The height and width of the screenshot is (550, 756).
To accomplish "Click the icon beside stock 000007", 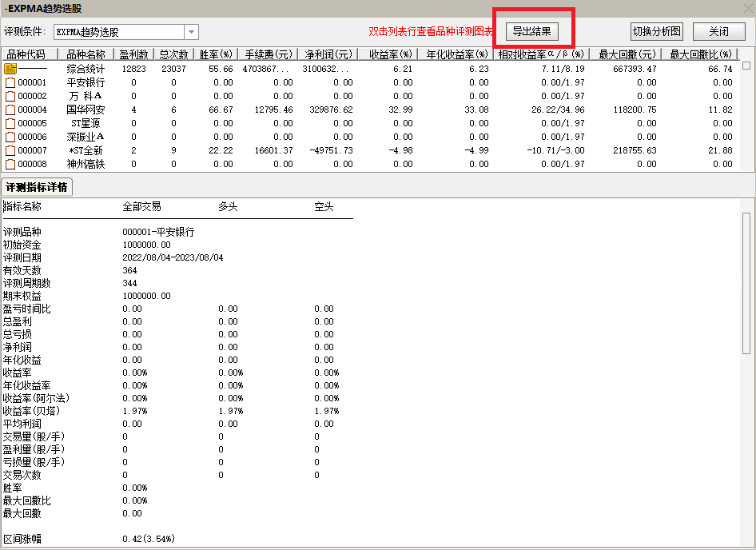I will point(10,151).
